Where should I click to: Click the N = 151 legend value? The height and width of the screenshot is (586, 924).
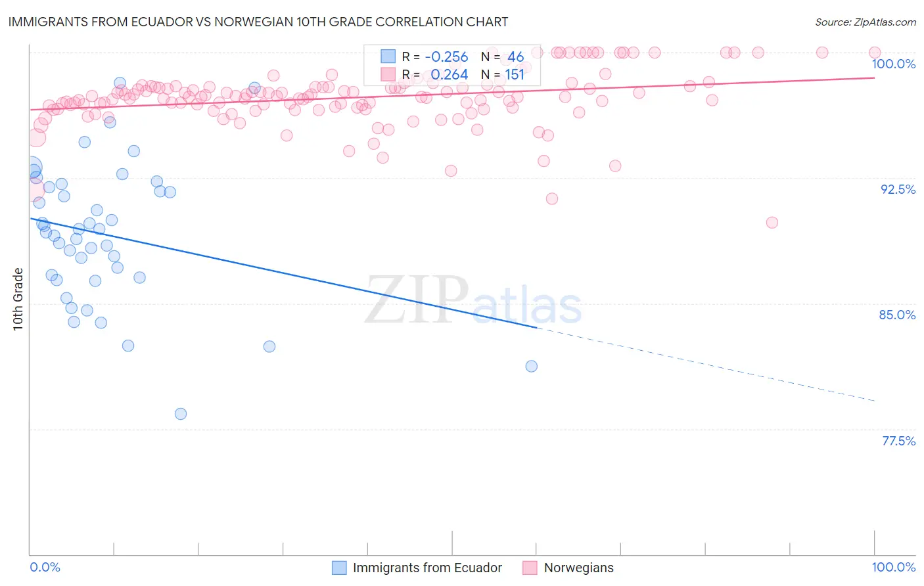(x=503, y=74)
